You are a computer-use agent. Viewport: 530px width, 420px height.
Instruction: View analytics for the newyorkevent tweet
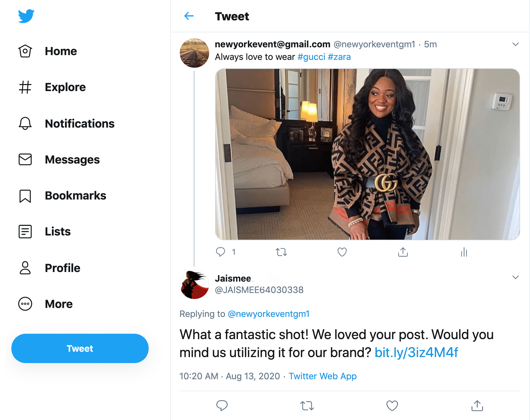[x=464, y=252]
